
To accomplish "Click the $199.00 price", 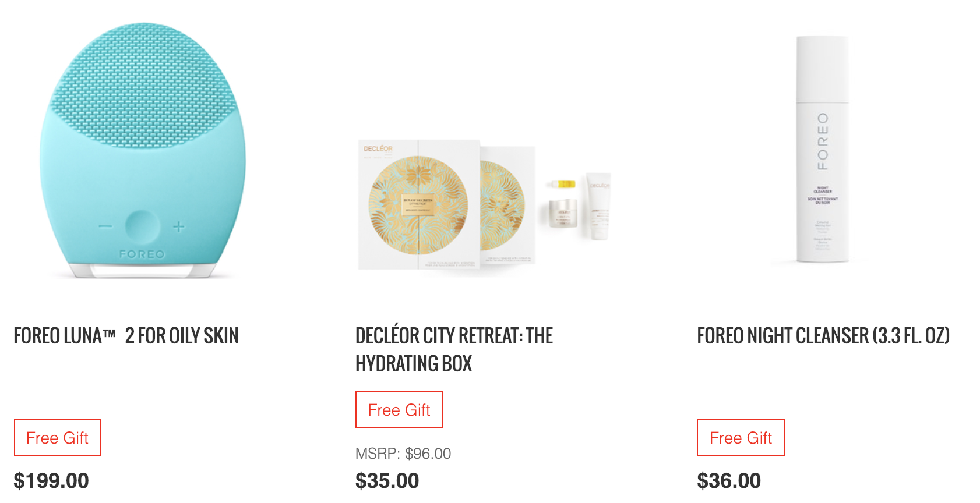I will (x=51, y=481).
